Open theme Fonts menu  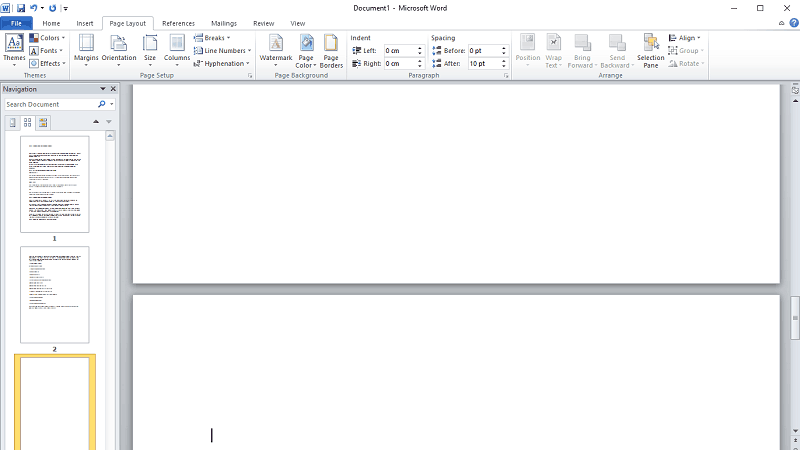click(46, 51)
